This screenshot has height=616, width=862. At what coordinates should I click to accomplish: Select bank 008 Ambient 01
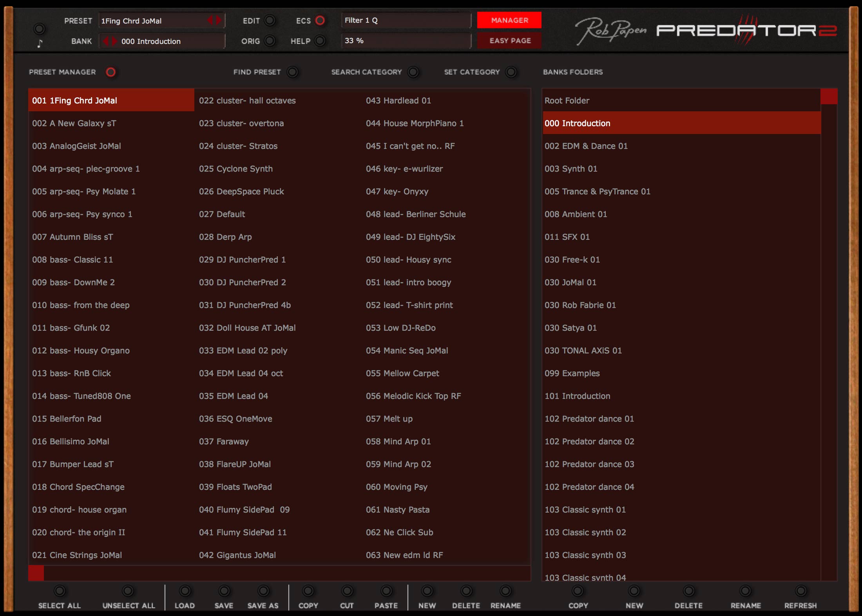click(681, 214)
